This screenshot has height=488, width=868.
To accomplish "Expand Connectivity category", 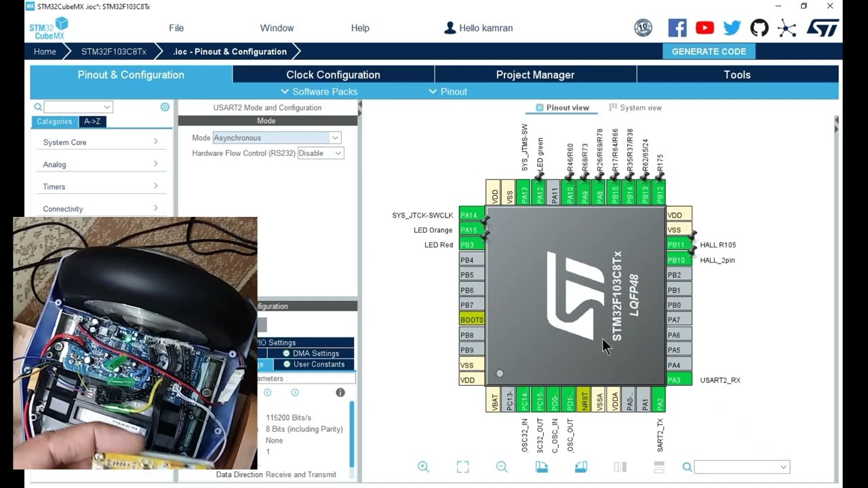I will (x=100, y=209).
